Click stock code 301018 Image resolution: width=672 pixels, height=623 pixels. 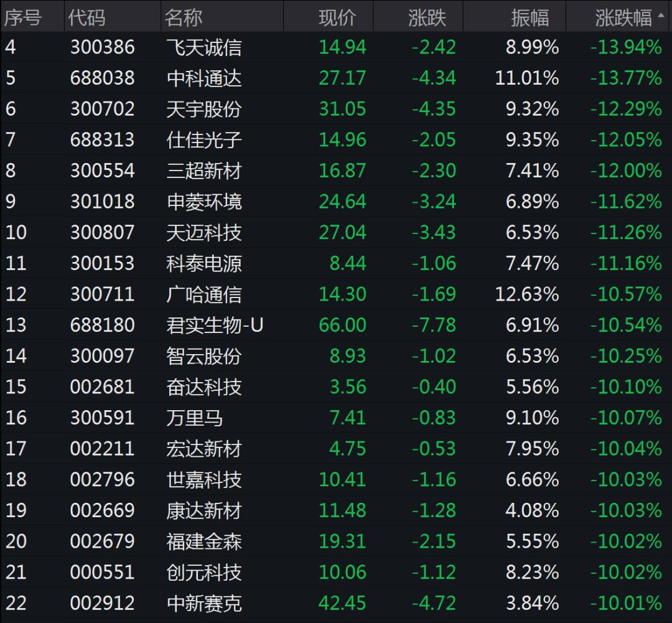pos(103,202)
